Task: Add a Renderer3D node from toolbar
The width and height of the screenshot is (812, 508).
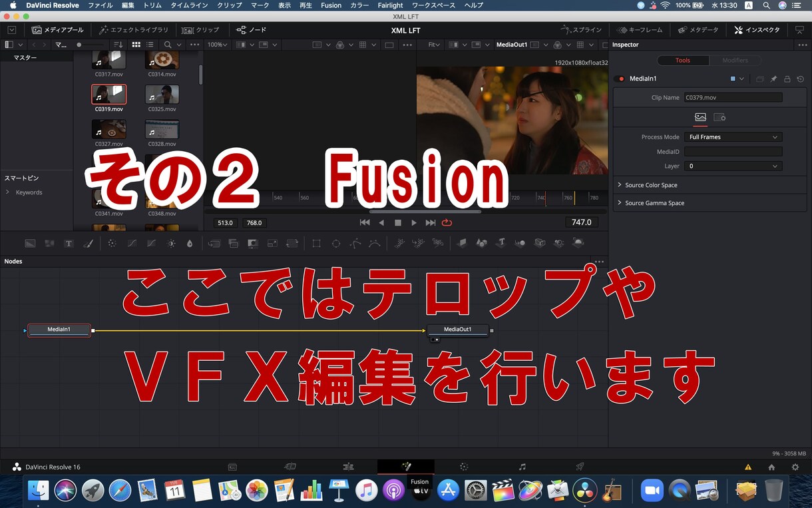Action: 578,244
